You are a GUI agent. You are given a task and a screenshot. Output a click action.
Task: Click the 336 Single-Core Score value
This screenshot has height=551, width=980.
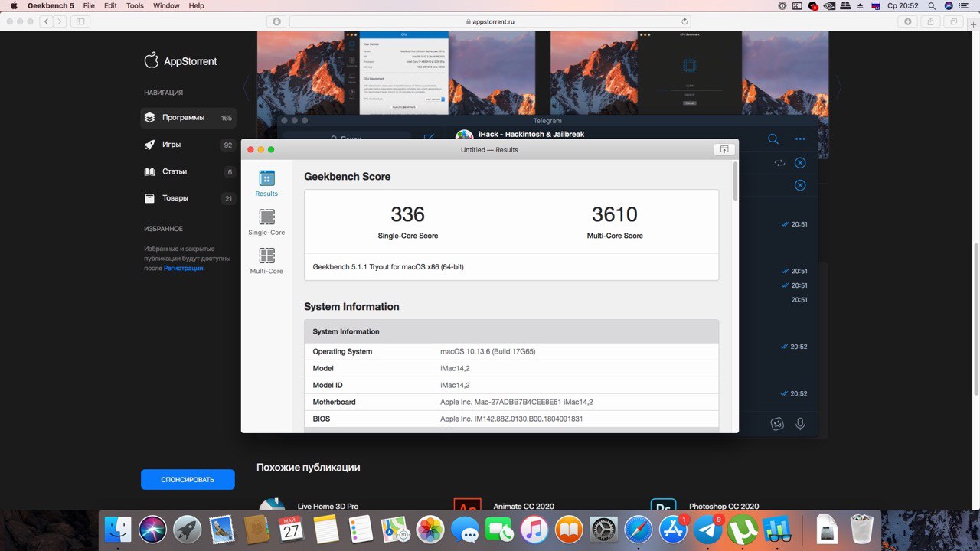pyautogui.click(x=407, y=214)
